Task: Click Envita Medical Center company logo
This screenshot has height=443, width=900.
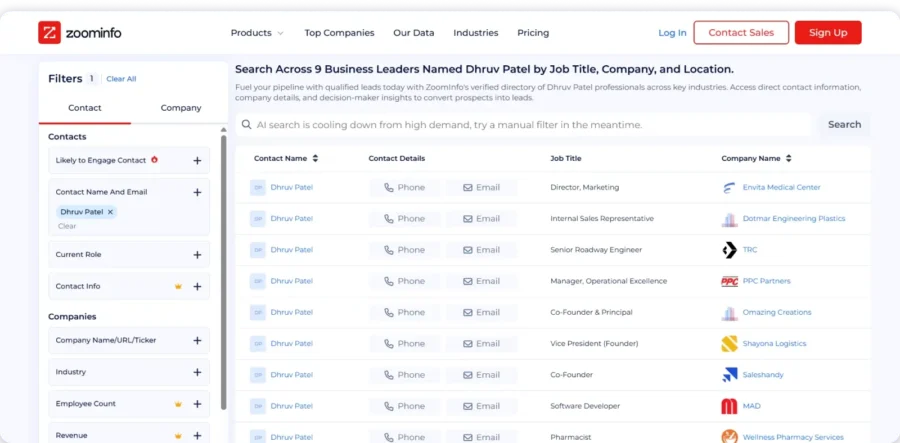Action: [x=729, y=188]
